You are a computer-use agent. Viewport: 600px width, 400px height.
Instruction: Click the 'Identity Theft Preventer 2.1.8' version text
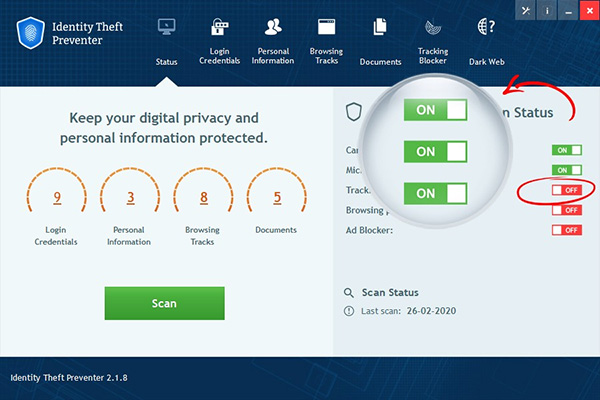tap(69, 378)
